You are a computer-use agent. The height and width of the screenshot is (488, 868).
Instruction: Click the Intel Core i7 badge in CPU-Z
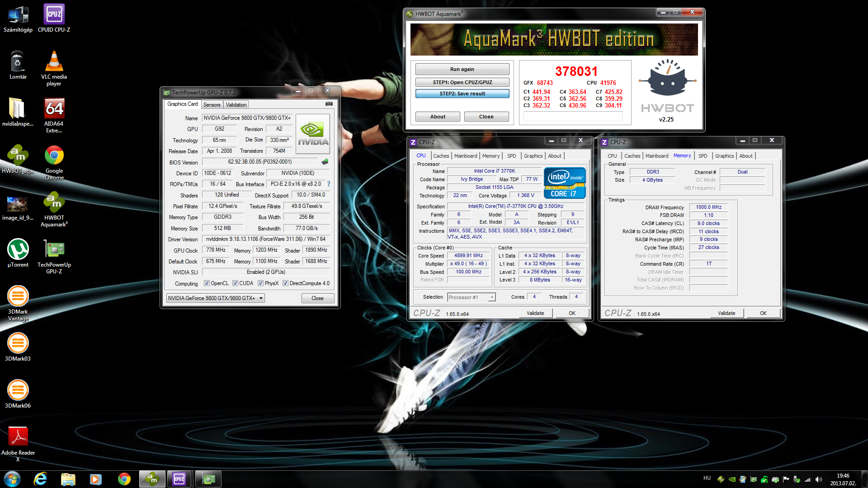tap(565, 183)
